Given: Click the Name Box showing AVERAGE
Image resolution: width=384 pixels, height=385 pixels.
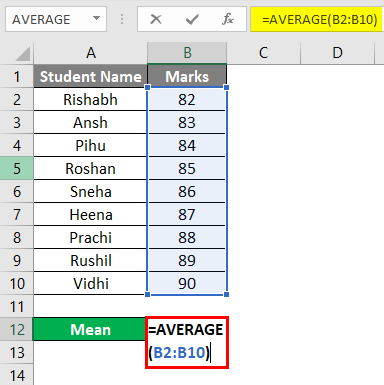Looking at the screenshot, I should [56, 19].
